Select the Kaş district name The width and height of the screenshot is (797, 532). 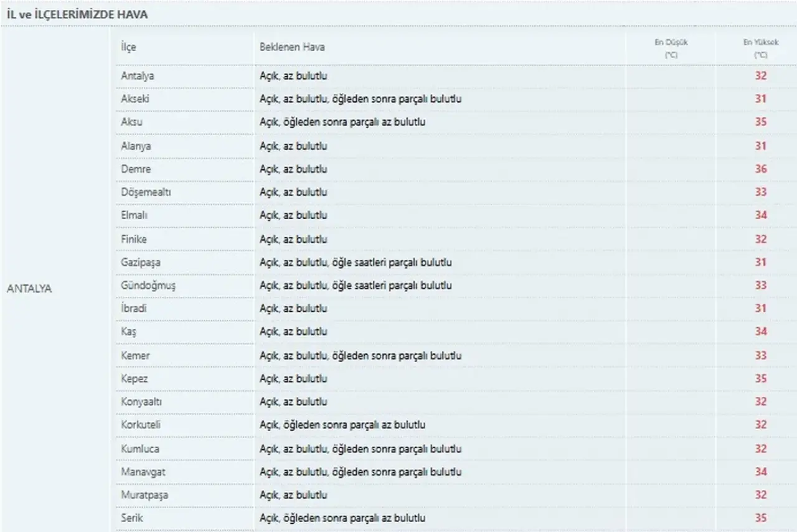click(x=128, y=332)
